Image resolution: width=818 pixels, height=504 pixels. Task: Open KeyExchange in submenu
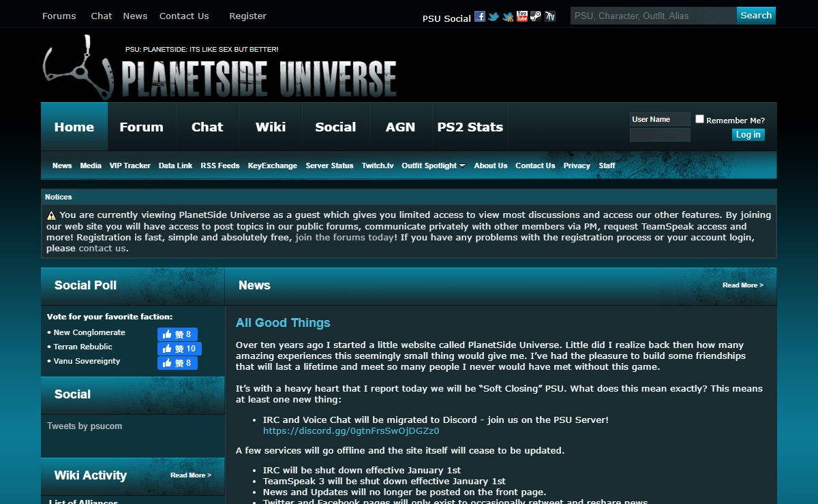click(x=273, y=166)
